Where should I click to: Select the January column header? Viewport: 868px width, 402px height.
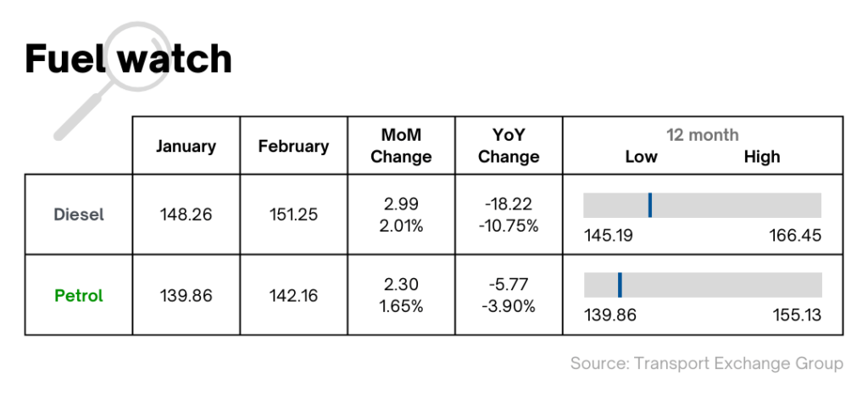[186, 146]
